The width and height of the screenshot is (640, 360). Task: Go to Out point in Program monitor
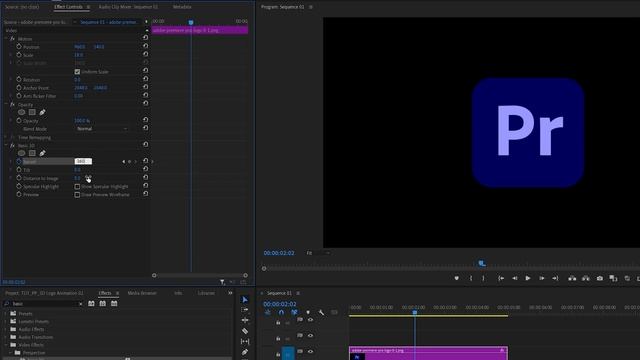point(555,278)
